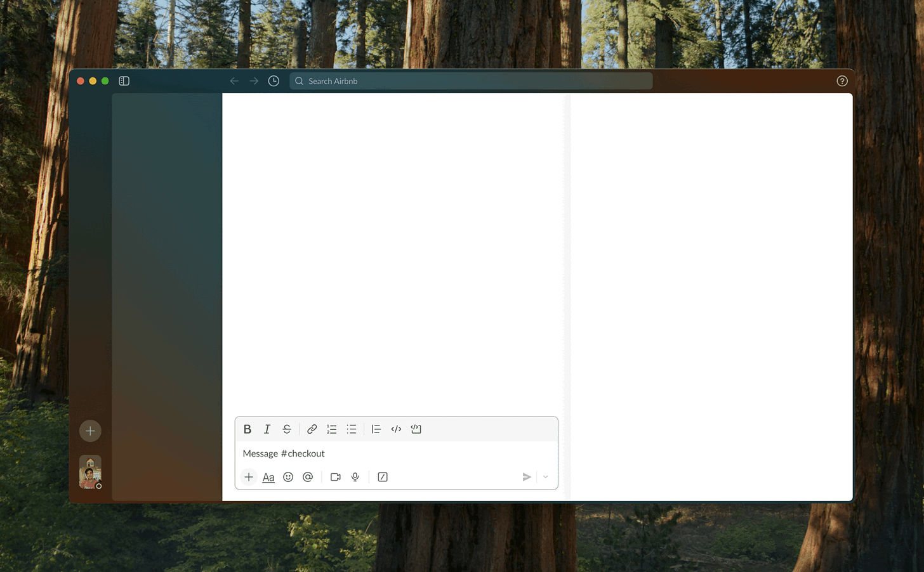924x572 pixels.
Task: Open the slash shortcuts menu
Action: [383, 477]
